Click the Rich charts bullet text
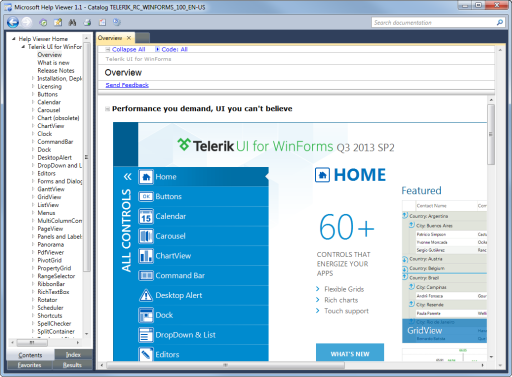The width and height of the screenshot is (512, 377). click(x=341, y=300)
